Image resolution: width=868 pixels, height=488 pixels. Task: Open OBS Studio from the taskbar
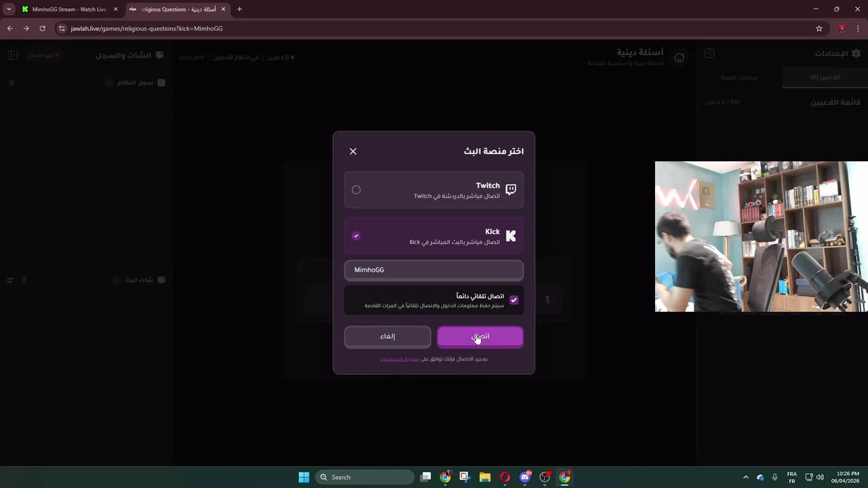(545, 477)
